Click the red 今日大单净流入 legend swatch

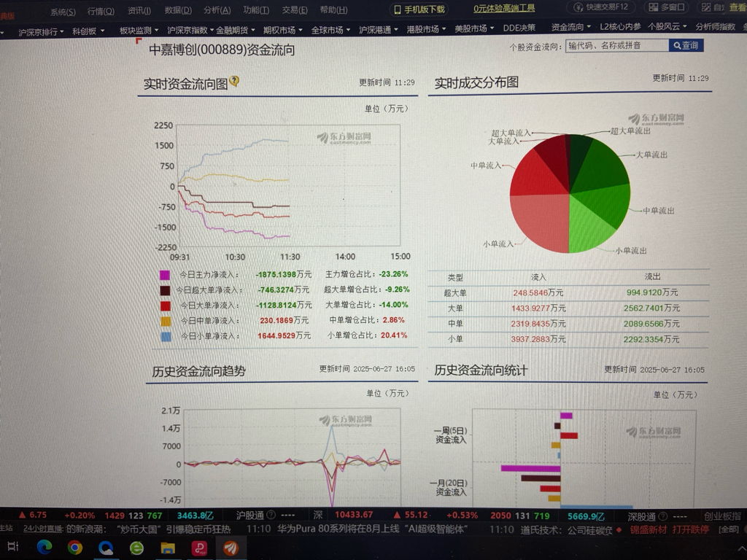click(x=166, y=306)
